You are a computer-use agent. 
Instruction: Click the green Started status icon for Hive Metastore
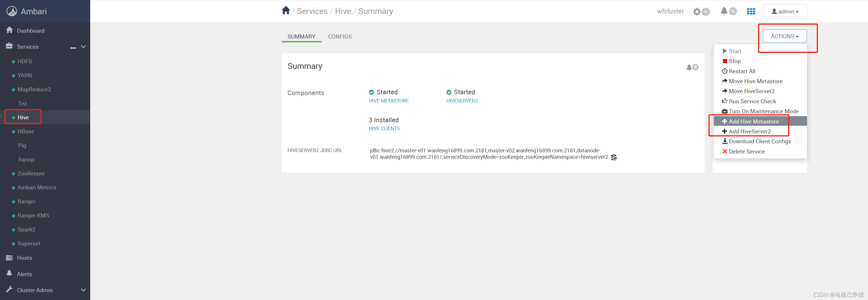tap(371, 92)
